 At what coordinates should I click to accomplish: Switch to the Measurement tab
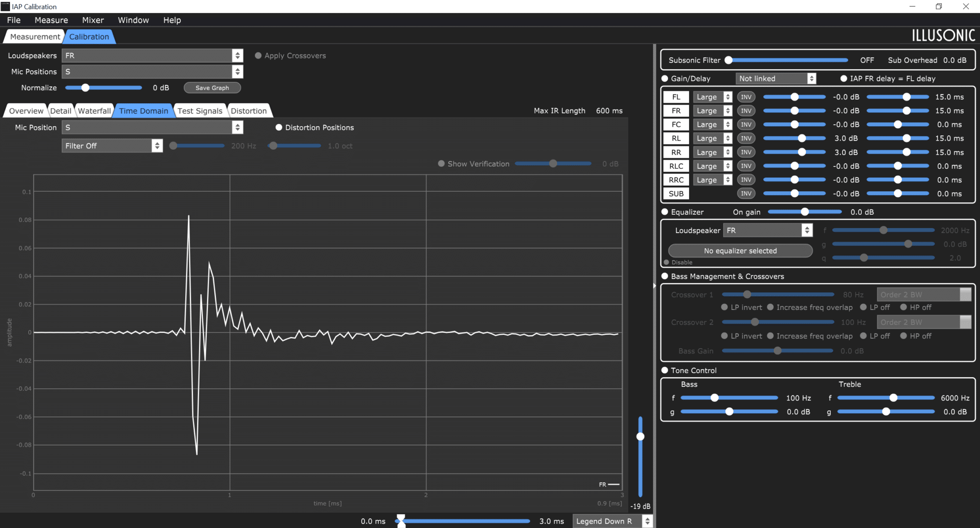click(x=35, y=37)
